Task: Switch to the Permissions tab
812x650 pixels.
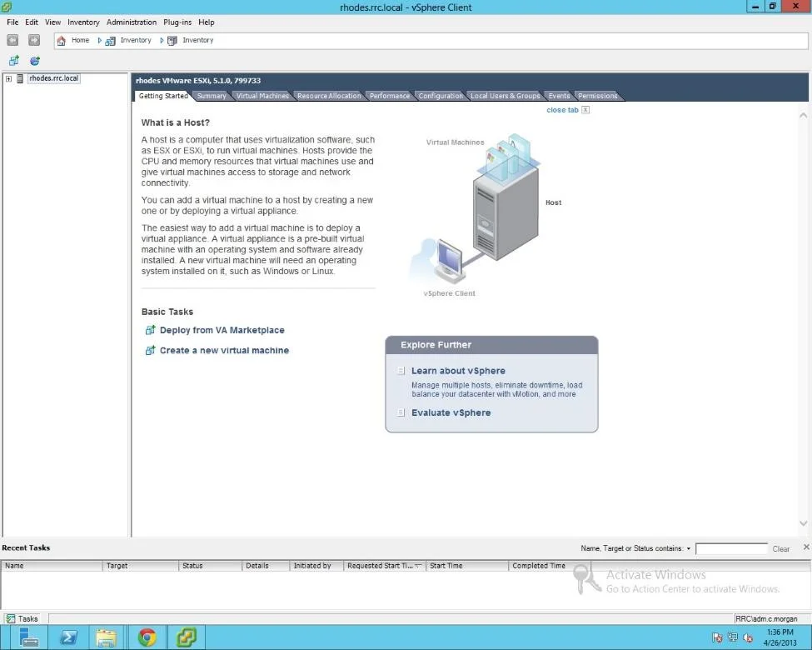Action: pyautogui.click(x=598, y=96)
